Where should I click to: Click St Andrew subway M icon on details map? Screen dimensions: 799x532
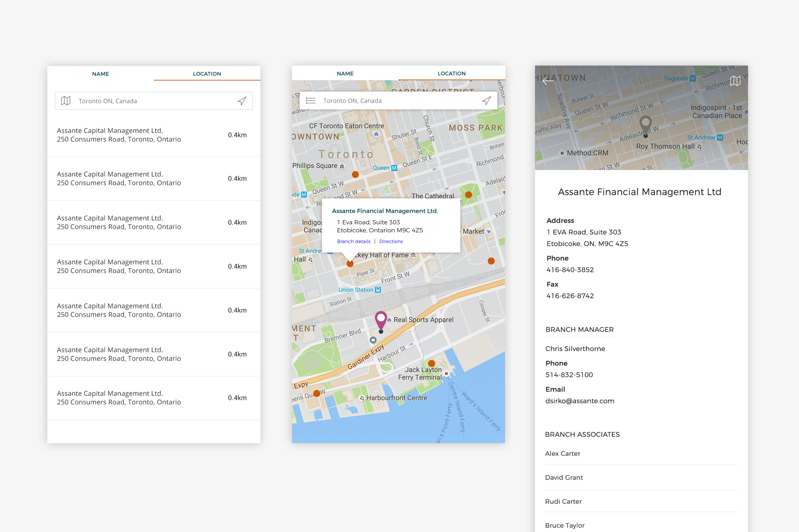pyautogui.click(x=719, y=137)
